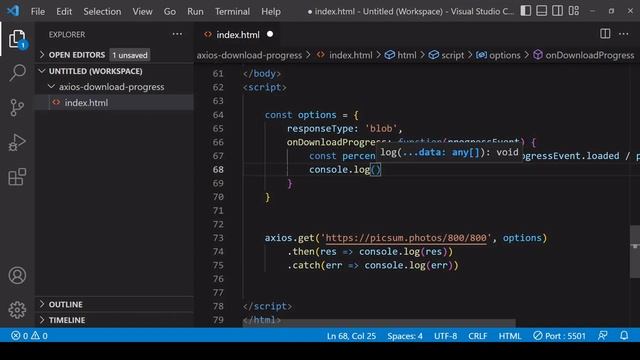
Task: Place cursor inside console.log parentheses on line 68
Action: click(x=376, y=169)
